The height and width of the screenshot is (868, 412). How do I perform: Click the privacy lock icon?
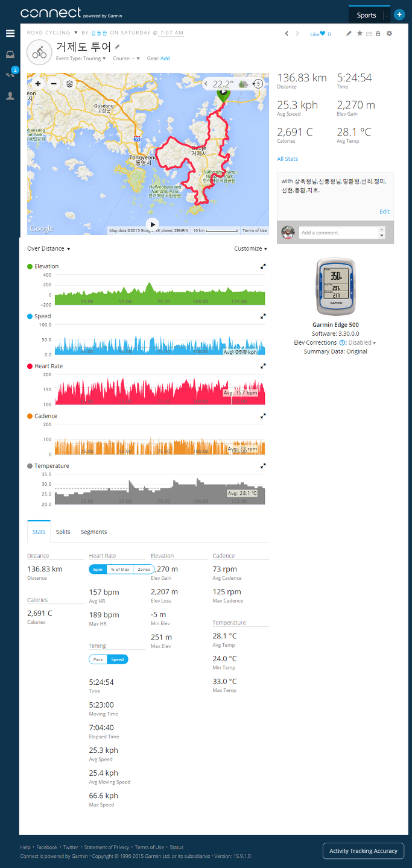[378, 34]
